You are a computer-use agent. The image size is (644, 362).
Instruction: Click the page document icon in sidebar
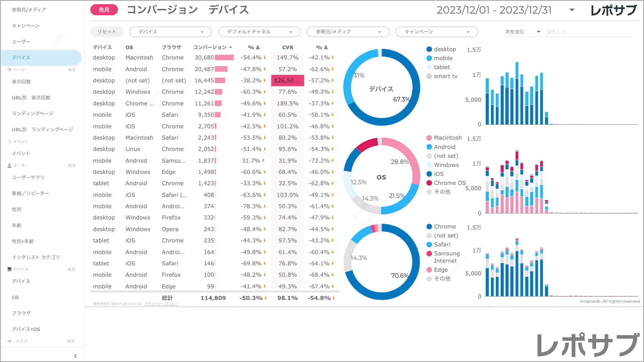[9, 70]
